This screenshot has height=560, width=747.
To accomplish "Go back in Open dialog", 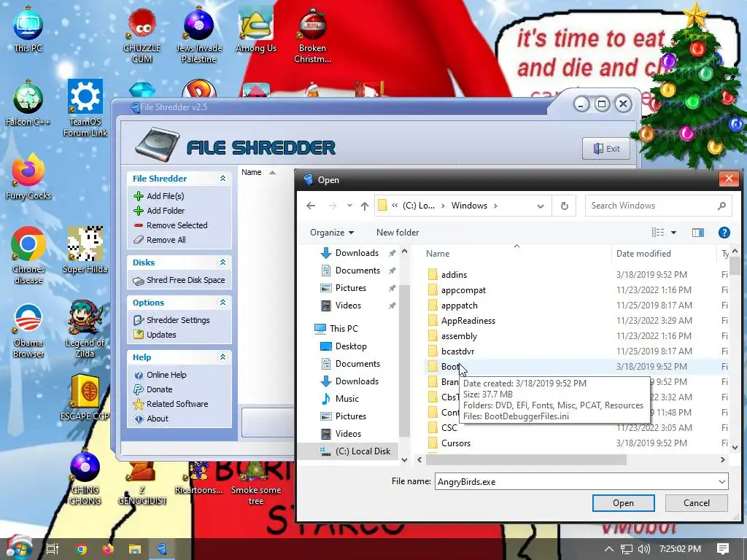I will tap(311, 206).
